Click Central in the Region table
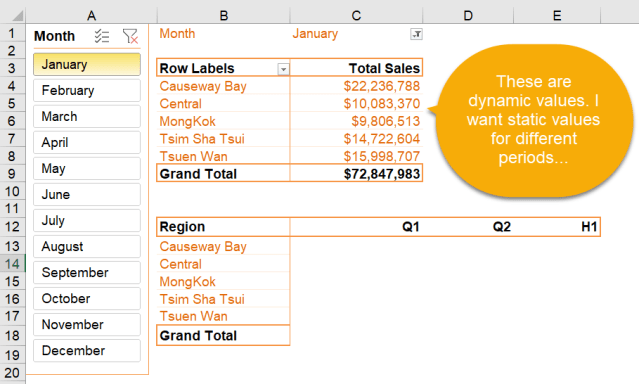Viewport: 639px width, 384px height. 223,264
